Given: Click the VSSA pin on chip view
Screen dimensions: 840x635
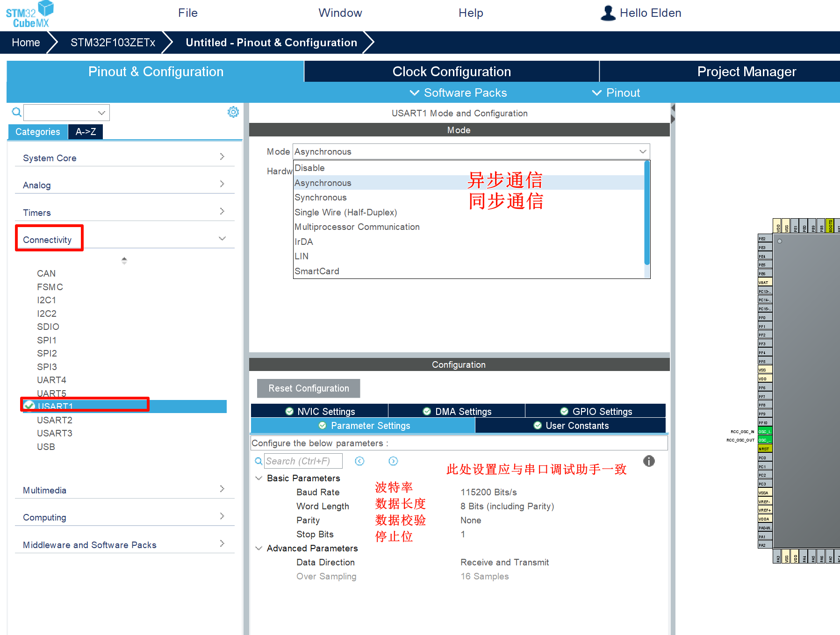Looking at the screenshot, I should click(x=765, y=493).
